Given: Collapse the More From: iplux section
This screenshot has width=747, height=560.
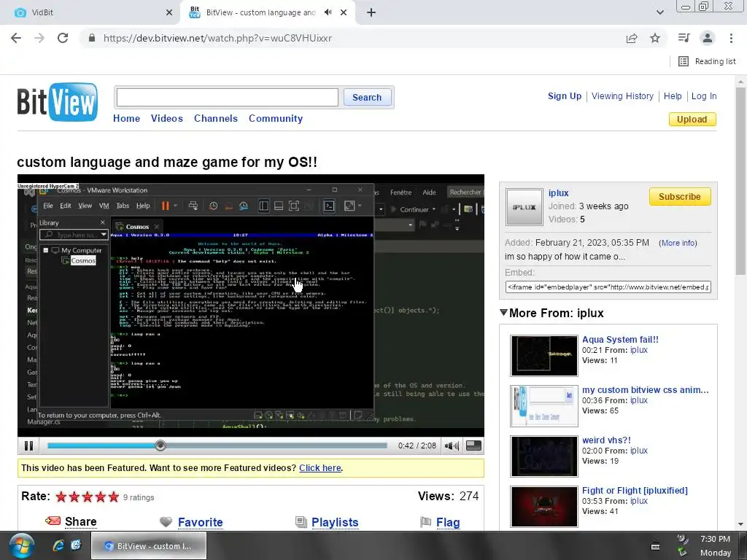Looking at the screenshot, I should pos(503,312).
